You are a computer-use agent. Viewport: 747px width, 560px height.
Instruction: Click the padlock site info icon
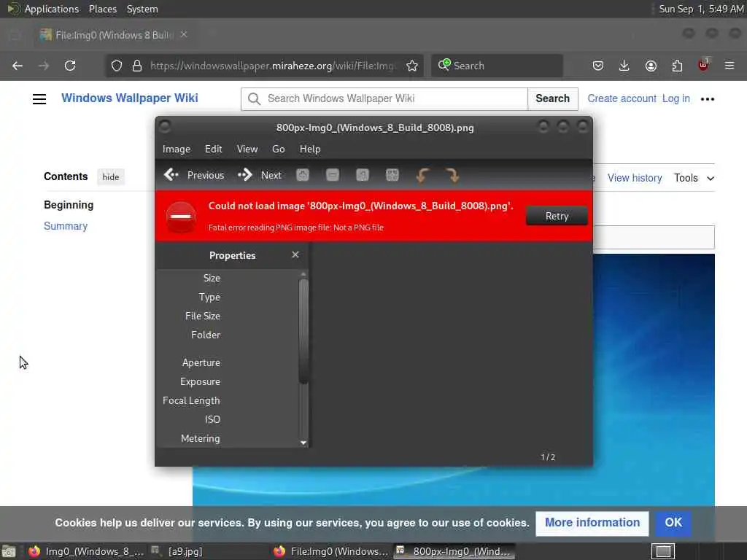(x=137, y=66)
